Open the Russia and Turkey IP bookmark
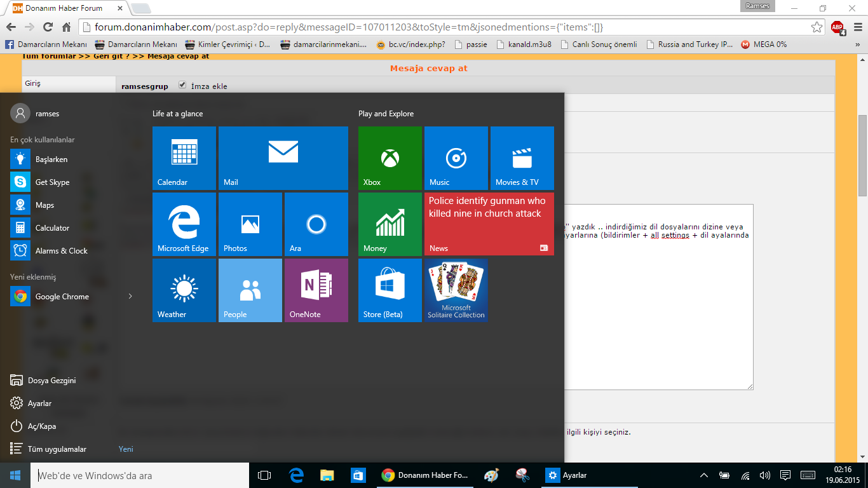 point(690,44)
